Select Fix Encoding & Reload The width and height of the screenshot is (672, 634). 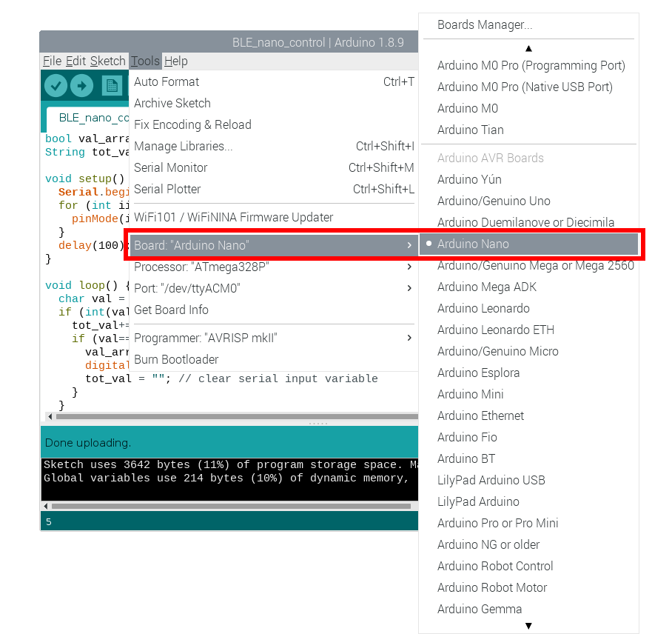(274, 125)
